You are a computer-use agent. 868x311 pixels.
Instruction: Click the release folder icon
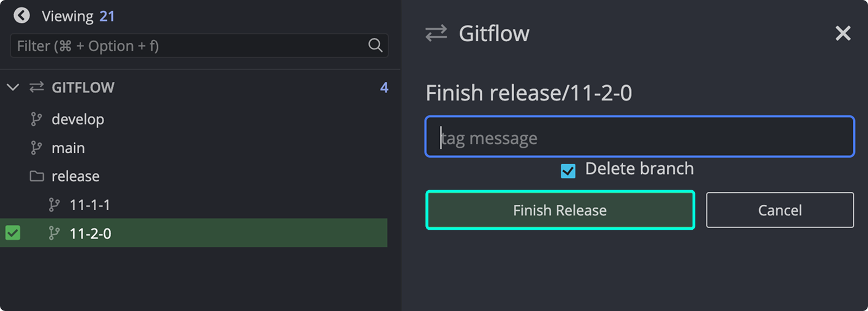[36, 176]
